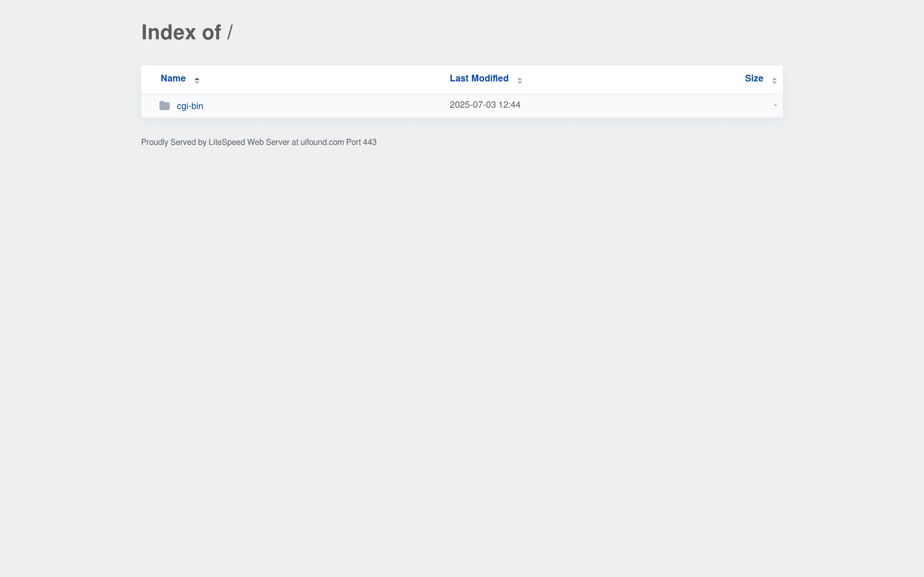Select the Size column header
This screenshot has width=924, height=577.
[754, 78]
